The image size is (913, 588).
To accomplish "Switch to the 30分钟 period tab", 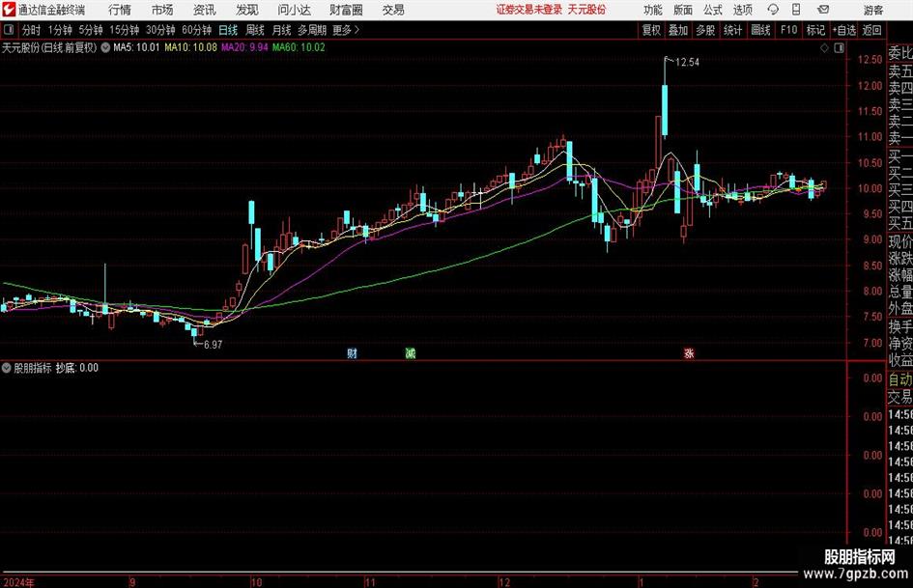I will (x=160, y=30).
